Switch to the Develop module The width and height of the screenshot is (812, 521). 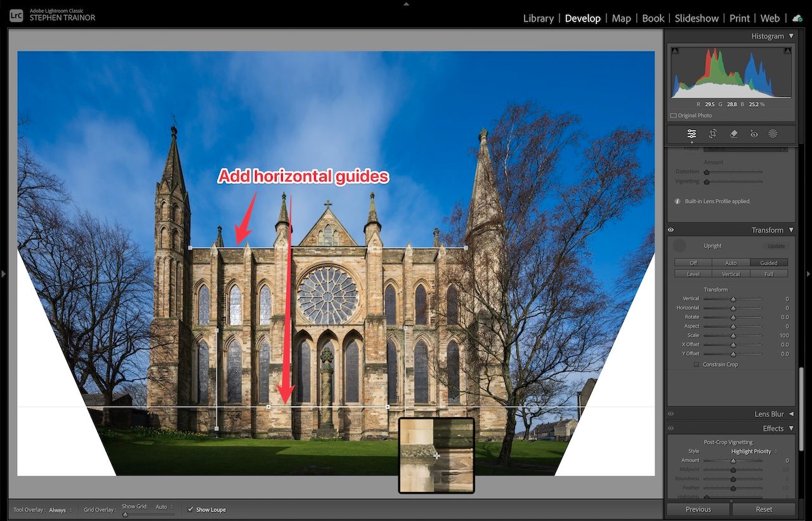pos(582,18)
